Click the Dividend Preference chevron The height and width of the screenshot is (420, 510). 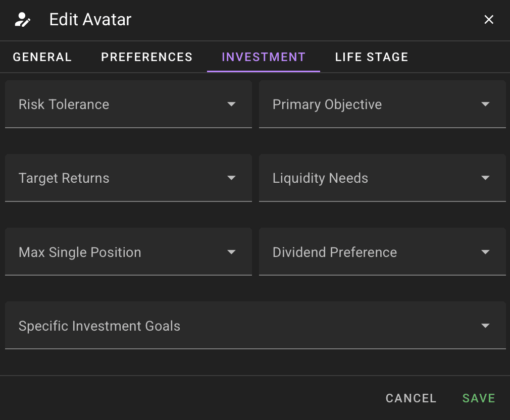coord(485,252)
